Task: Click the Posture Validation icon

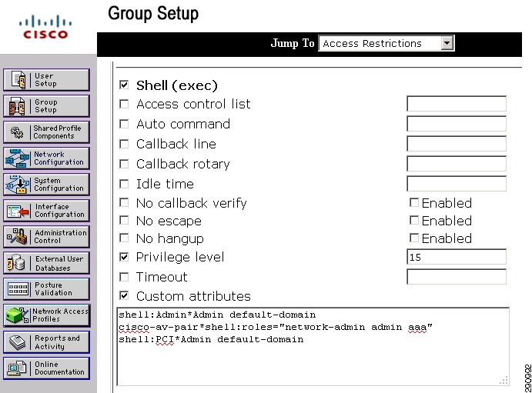Action: [x=18, y=289]
